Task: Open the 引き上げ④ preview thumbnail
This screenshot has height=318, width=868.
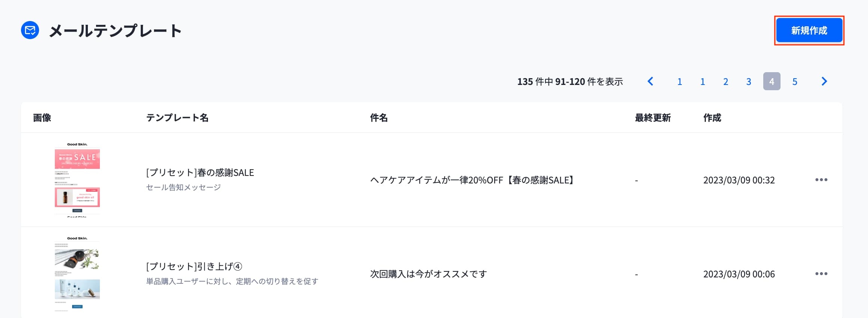Action: point(77,274)
